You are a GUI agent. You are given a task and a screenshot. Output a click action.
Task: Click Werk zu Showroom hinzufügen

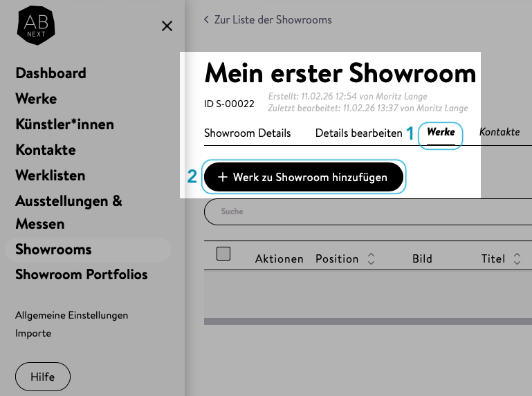tap(303, 178)
